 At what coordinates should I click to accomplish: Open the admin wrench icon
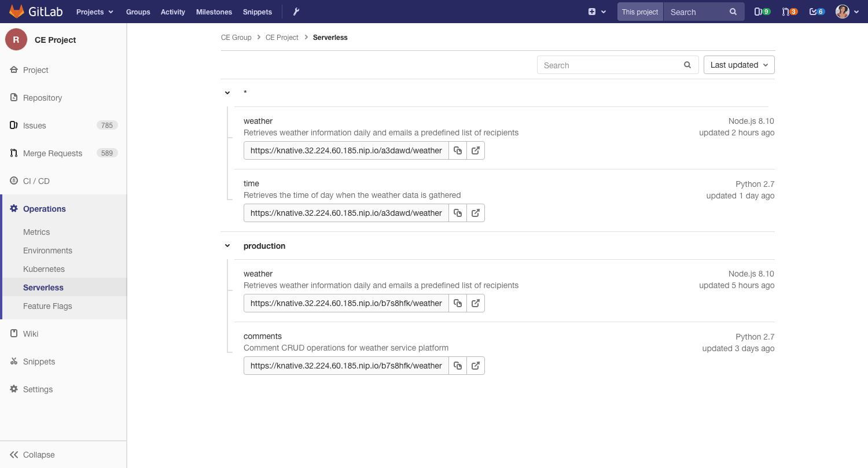pyautogui.click(x=296, y=11)
